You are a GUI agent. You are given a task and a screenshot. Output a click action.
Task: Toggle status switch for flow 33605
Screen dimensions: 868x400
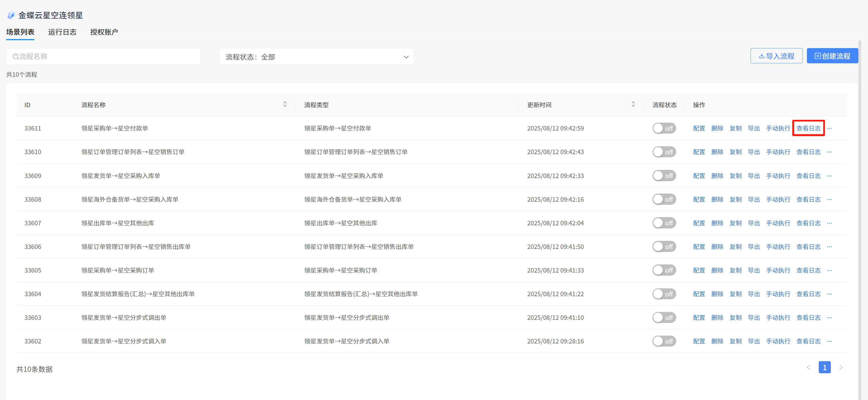[x=664, y=270]
